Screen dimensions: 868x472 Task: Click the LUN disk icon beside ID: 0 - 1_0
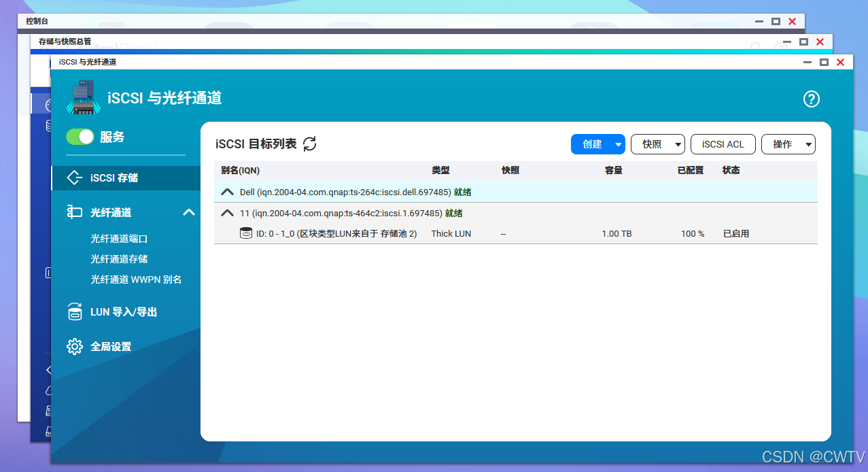[246, 233]
